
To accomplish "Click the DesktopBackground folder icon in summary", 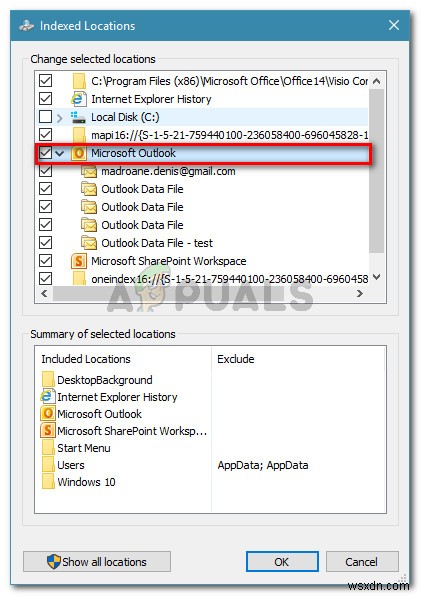I will tap(48, 380).
